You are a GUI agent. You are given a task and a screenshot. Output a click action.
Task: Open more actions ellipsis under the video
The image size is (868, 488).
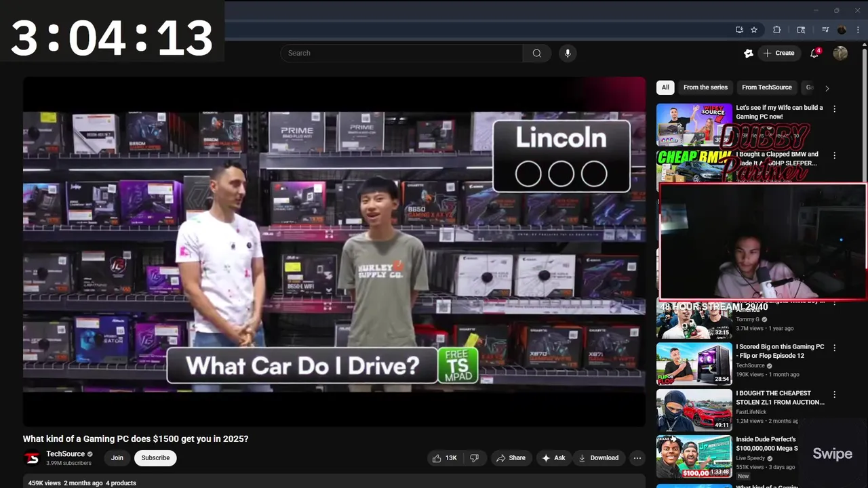(x=637, y=458)
